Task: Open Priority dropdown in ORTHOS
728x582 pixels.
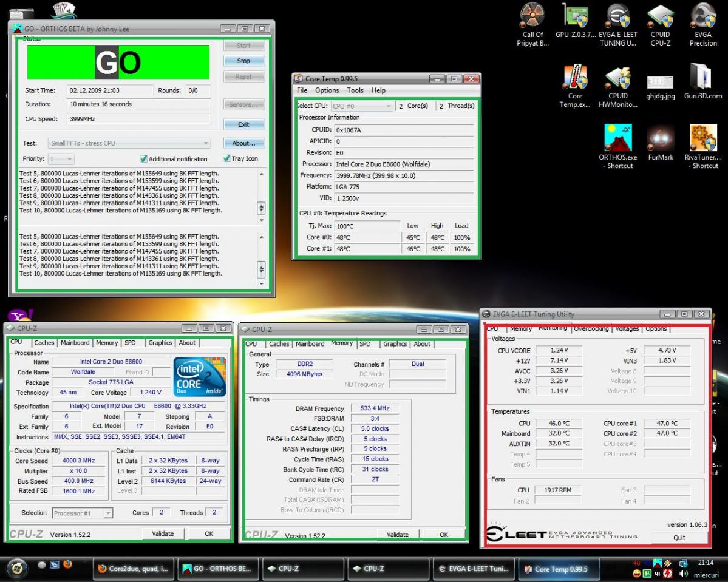Action: (61, 159)
